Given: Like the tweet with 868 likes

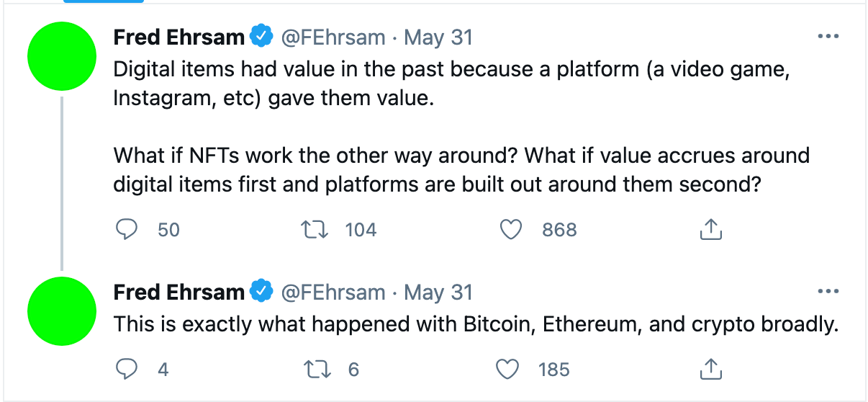Looking at the screenshot, I should click(510, 230).
